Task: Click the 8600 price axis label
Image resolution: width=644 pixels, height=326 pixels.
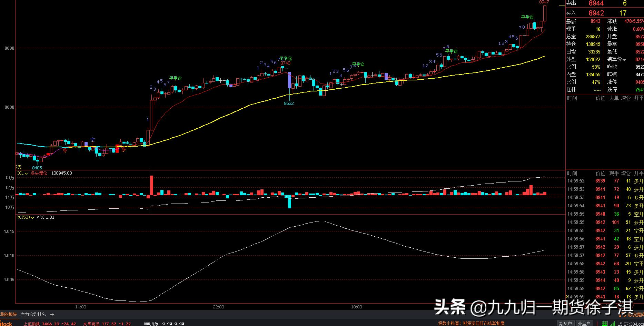Action: tap(9, 107)
